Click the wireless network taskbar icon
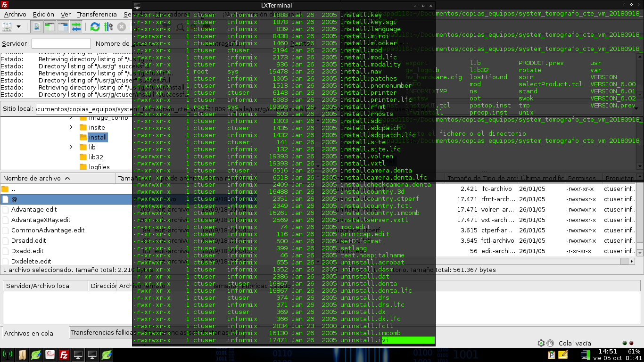 [x=8, y=355]
